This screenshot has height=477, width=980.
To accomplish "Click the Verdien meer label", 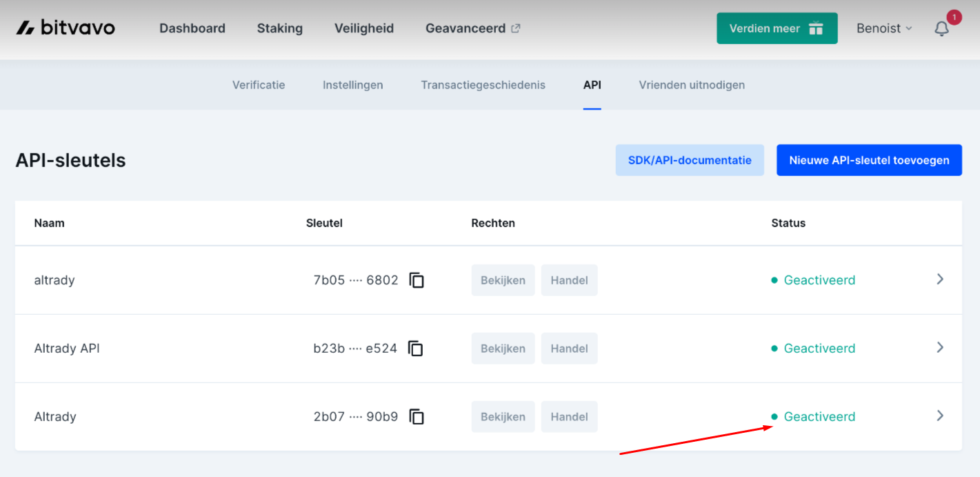I will (x=765, y=28).
